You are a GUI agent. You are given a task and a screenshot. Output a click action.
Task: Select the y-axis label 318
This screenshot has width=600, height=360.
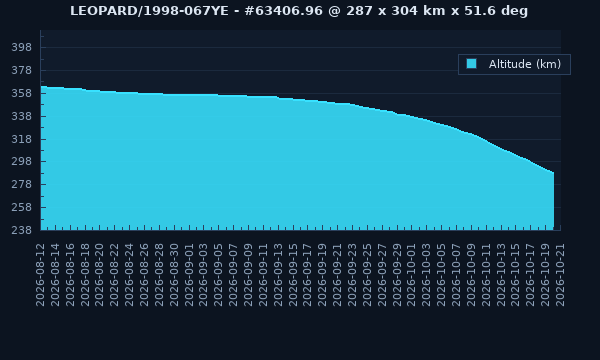pyautogui.click(x=21, y=139)
